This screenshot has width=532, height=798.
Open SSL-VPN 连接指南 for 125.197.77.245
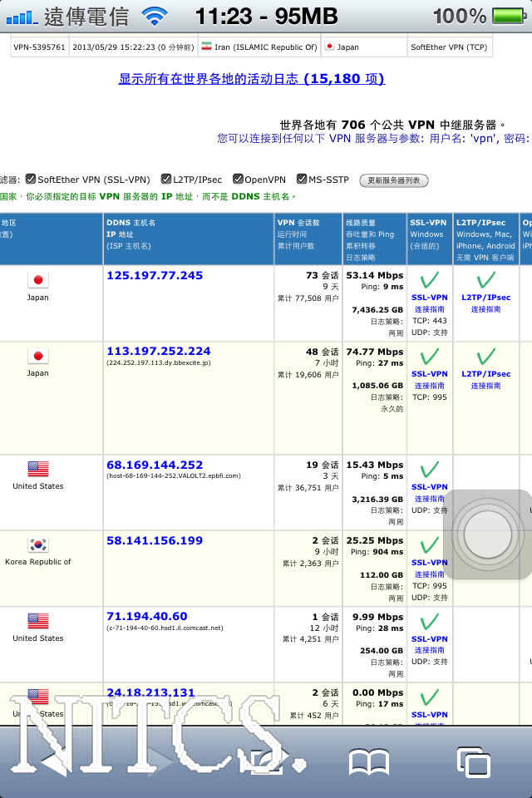coord(429,309)
